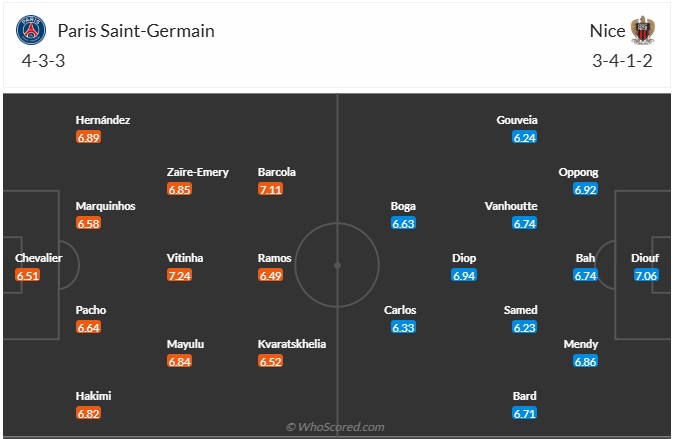Select Nice player Gouveia
This screenshot has height=439, width=673.
[517, 120]
